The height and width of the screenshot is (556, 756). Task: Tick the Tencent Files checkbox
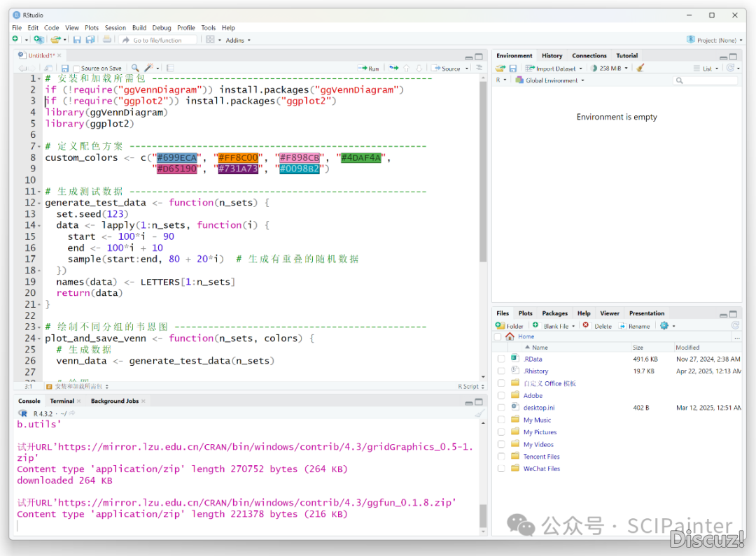click(x=501, y=456)
